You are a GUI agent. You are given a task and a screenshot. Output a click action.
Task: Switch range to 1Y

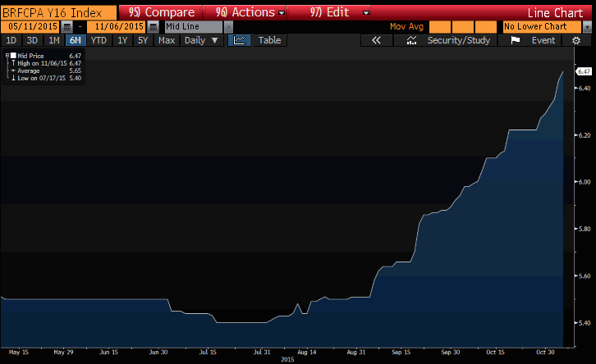[x=122, y=40]
